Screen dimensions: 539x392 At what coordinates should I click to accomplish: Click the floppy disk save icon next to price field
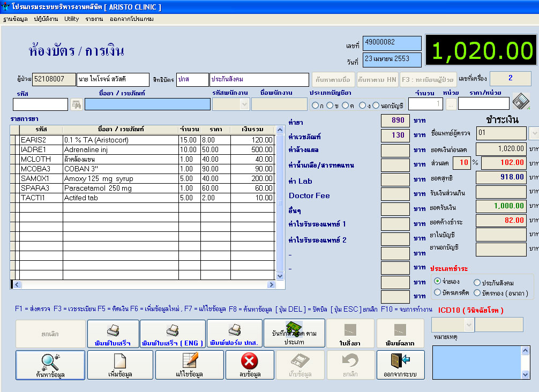point(520,101)
